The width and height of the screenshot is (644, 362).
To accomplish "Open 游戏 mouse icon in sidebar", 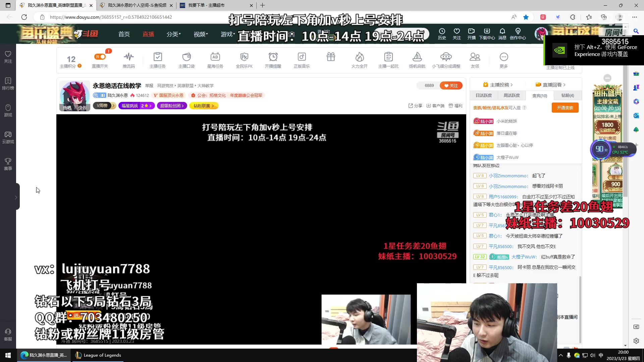I will click(x=8, y=111).
